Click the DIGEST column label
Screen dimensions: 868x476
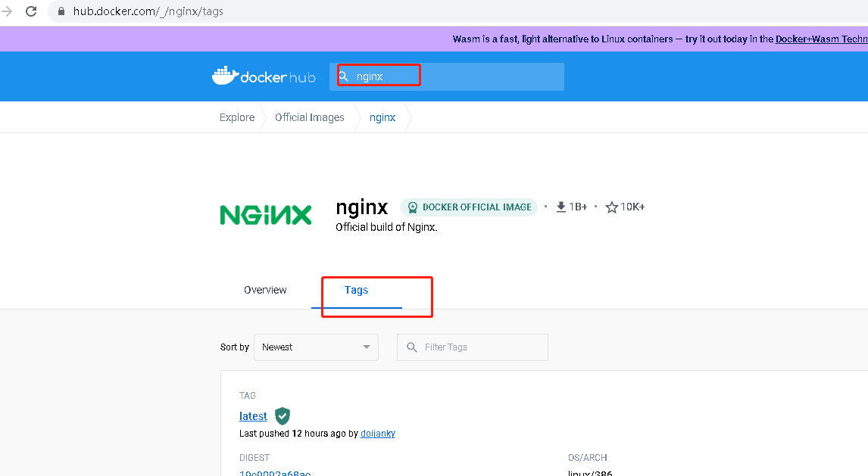pyautogui.click(x=254, y=458)
